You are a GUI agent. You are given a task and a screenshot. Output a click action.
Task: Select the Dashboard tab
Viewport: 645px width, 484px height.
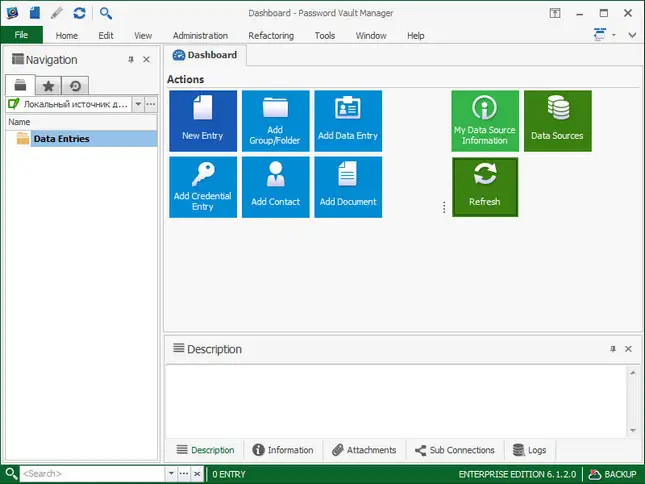point(205,55)
